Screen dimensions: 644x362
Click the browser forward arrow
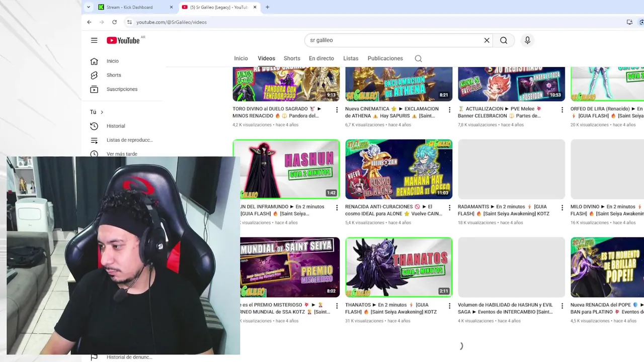coord(102,22)
